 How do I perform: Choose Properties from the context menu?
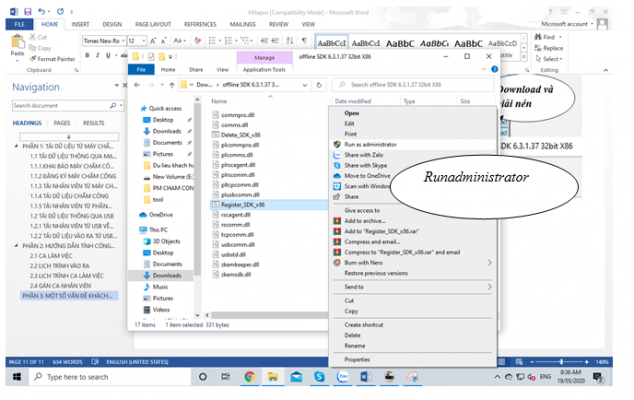click(x=357, y=359)
